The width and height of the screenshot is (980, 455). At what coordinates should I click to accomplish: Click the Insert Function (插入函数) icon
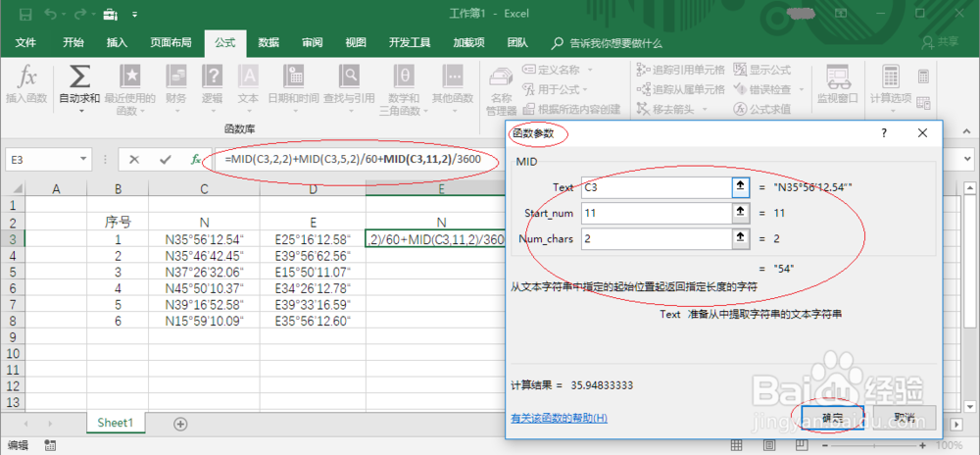(26, 85)
